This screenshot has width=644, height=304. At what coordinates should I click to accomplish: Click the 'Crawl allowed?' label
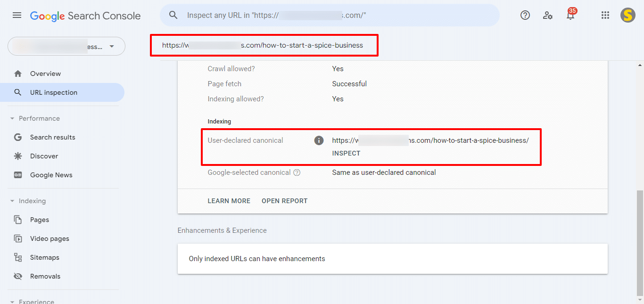click(231, 69)
